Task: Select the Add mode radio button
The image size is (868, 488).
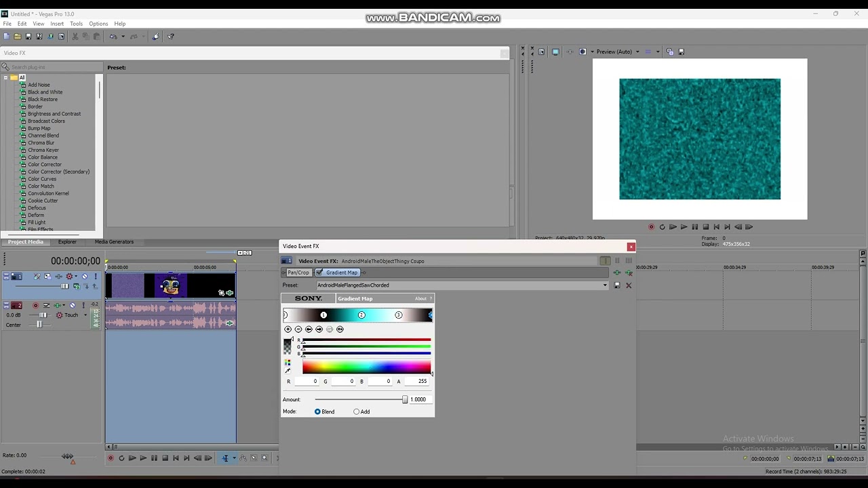Action: point(357,411)
